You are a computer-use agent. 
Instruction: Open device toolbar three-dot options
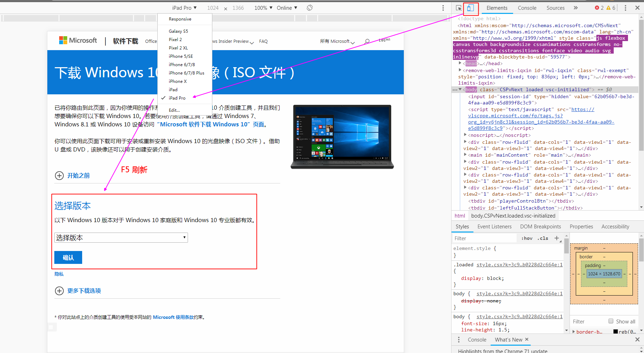click(443, 8)
